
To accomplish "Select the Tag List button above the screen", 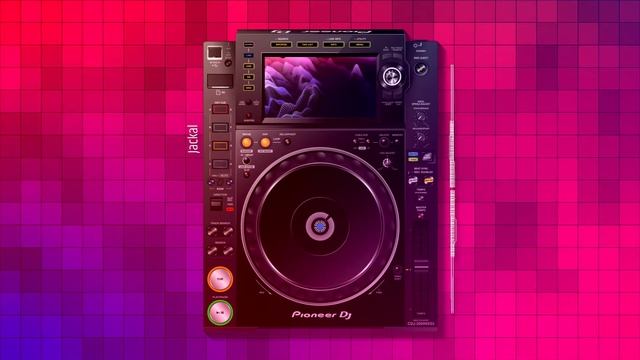I will [x=307, y=44].
